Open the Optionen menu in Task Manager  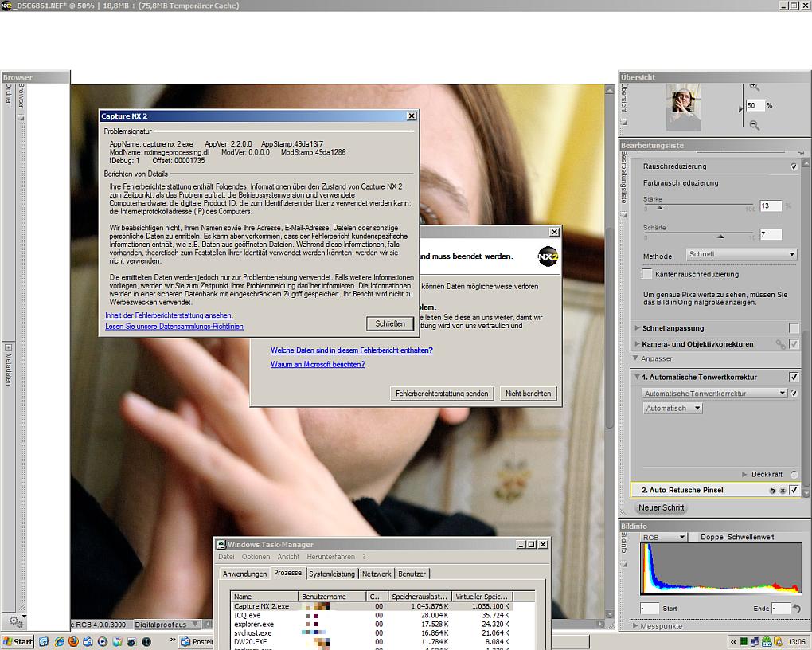(x=256, y=557)
